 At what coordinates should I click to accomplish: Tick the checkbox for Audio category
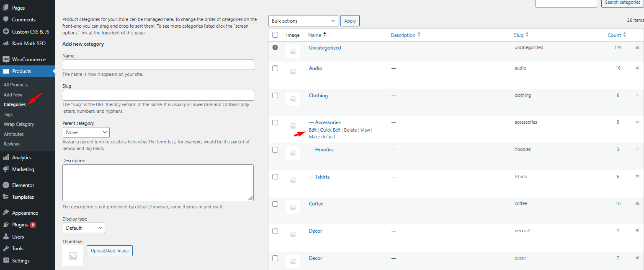click(275, 68)
